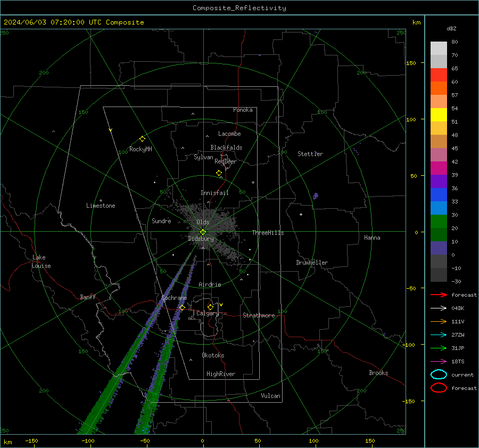The image size is (479, 448).
Task: Select the cyan 27ZW track arrow
Action: coord(439,335)
